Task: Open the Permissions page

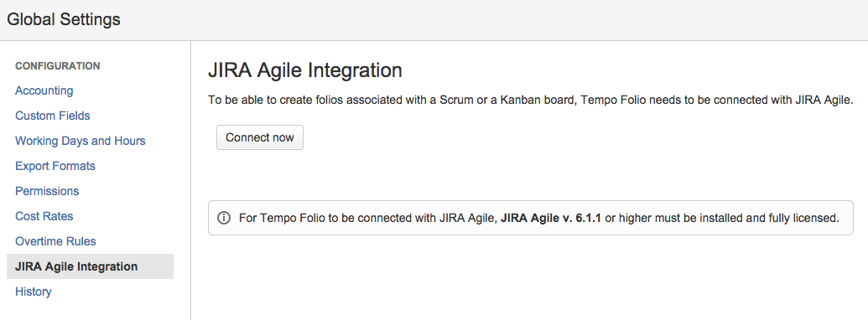Action: [x=47, y=191]
